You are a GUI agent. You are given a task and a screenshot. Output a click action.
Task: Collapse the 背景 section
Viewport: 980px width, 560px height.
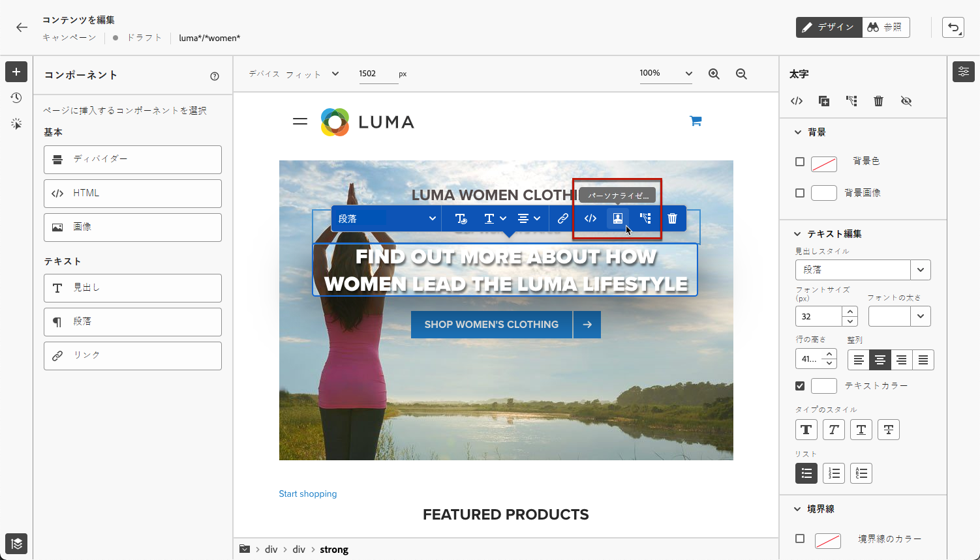pos(797,132)
